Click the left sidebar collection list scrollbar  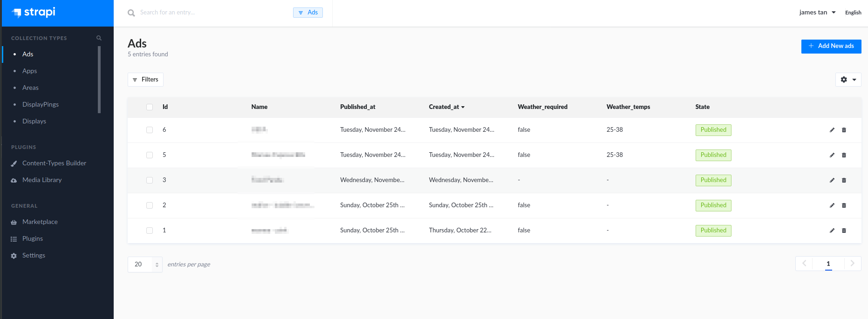click(x=99, y=79)
